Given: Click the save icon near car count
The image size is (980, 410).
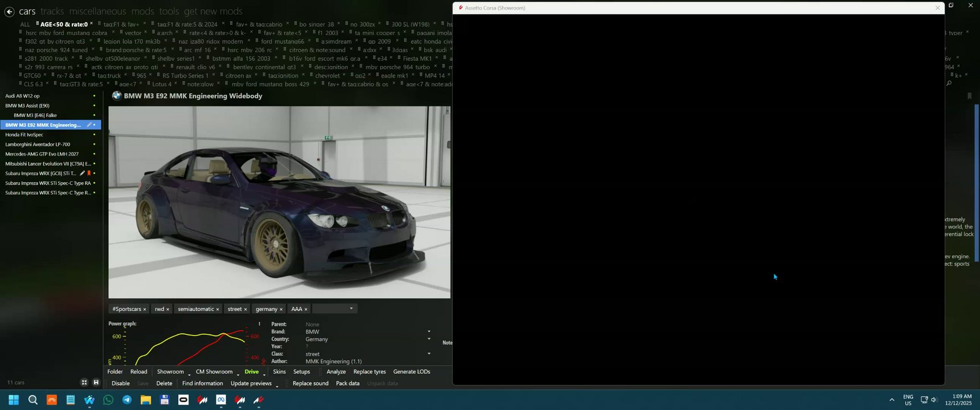Looking at the screenshot, I should coord(96,383).
